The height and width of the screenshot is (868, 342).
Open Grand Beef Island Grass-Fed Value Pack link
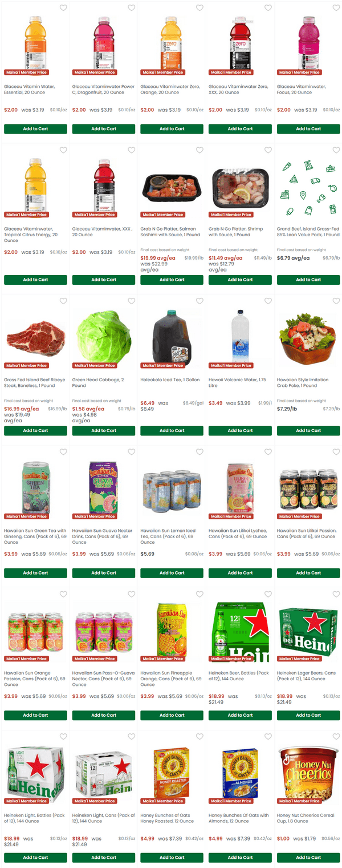click(308, 232)
